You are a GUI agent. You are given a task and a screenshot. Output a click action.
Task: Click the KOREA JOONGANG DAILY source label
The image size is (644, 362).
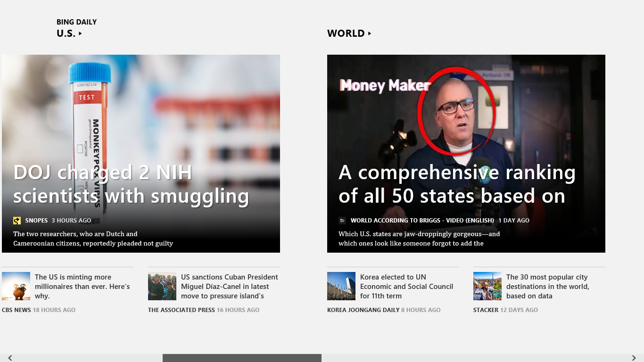pyautogui.click(x=363, y=310)
